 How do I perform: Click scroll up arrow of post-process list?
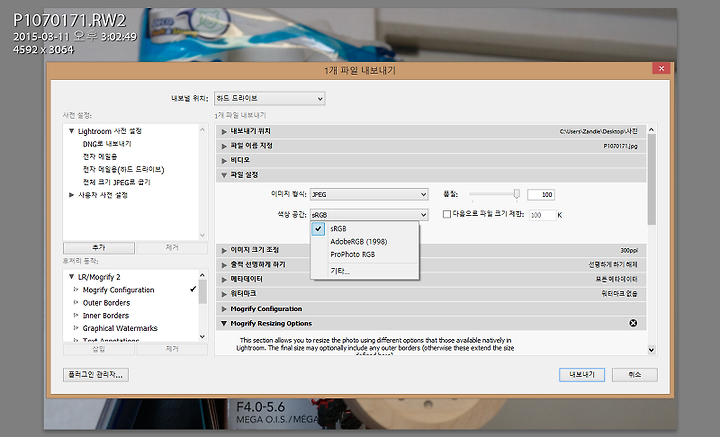pyautogui.click(x=202, y=275)
